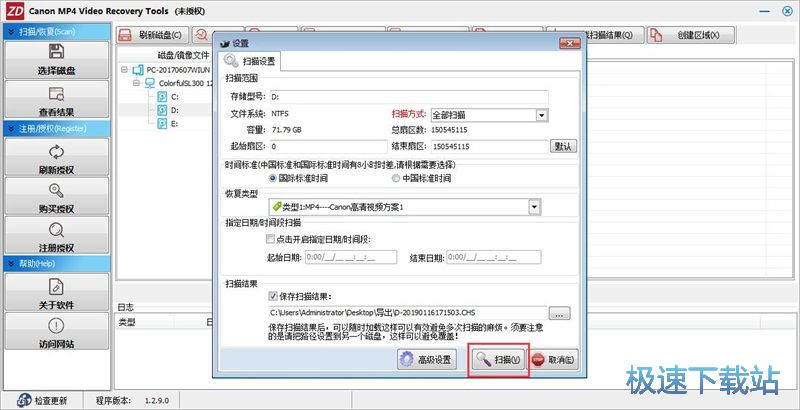This screenshot has height=410, width=800.
Task: Close the 设置 dialog
Action: tap(570, 44)
